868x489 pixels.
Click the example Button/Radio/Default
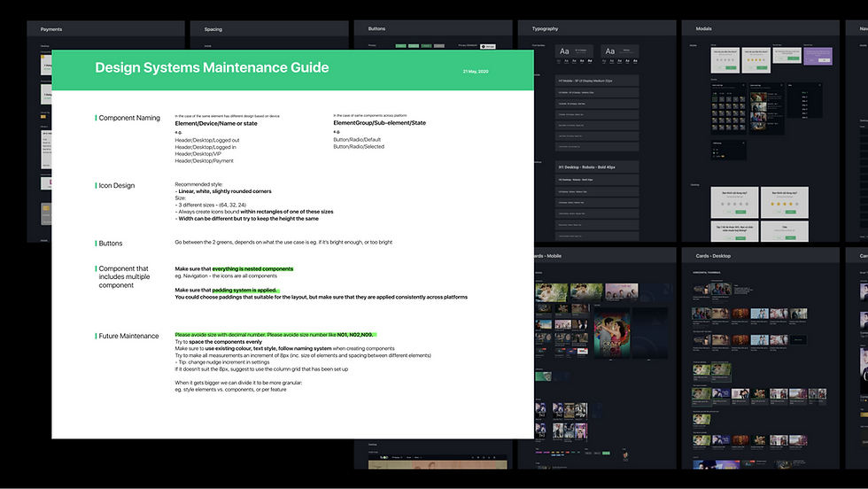click(357, 140)
